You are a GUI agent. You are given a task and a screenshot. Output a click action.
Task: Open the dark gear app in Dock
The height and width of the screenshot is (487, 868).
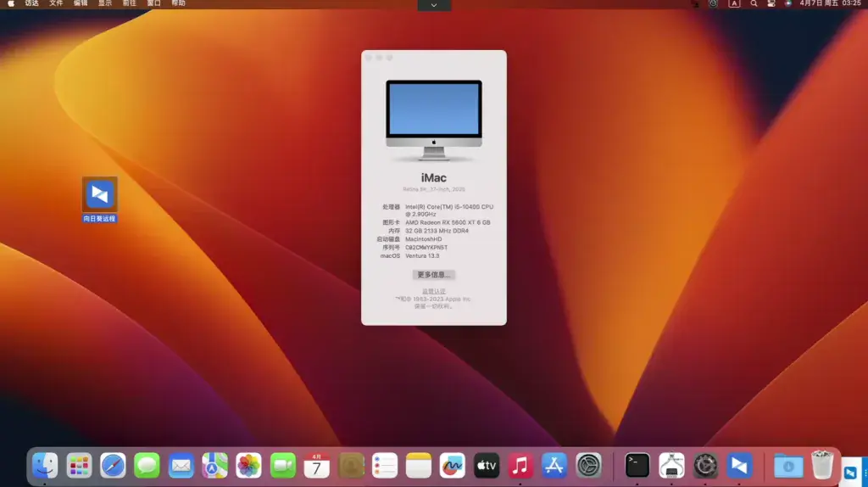tap(705, 466)
